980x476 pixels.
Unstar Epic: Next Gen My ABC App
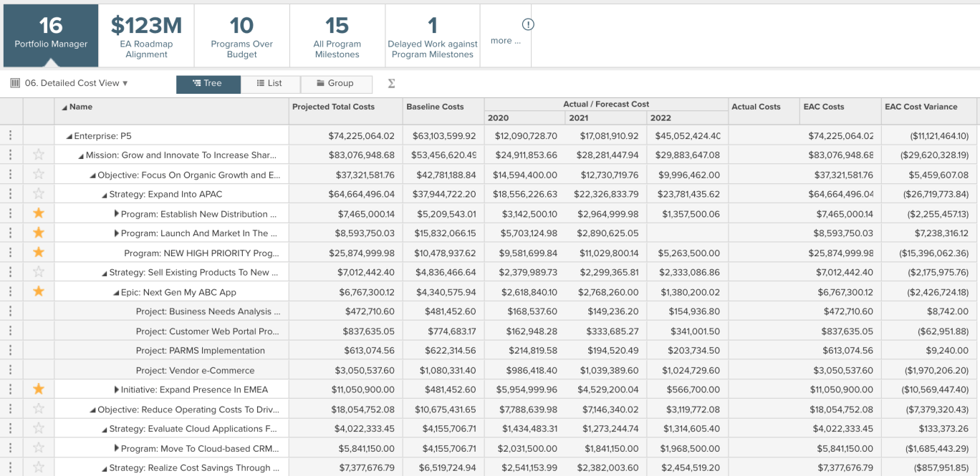click(x=39, y=291)
